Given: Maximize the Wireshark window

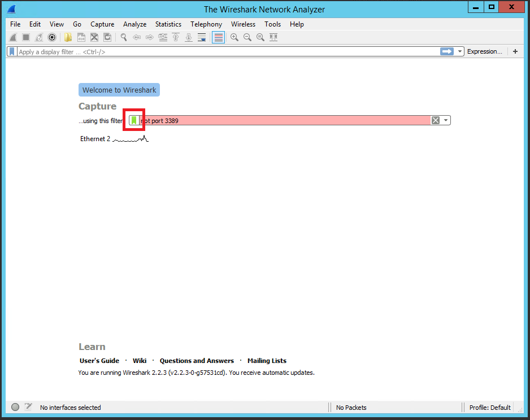Looking at the screenshot, I should coord(492,7).
